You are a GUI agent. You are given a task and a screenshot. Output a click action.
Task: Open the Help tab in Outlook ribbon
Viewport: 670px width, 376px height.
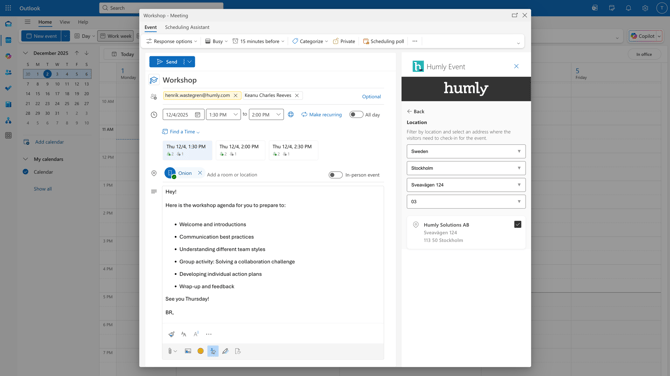click(83, 22)
